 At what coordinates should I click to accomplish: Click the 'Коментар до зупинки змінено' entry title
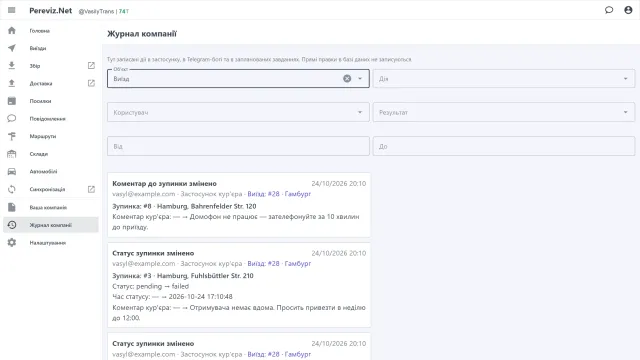click(x=164, y=184)
